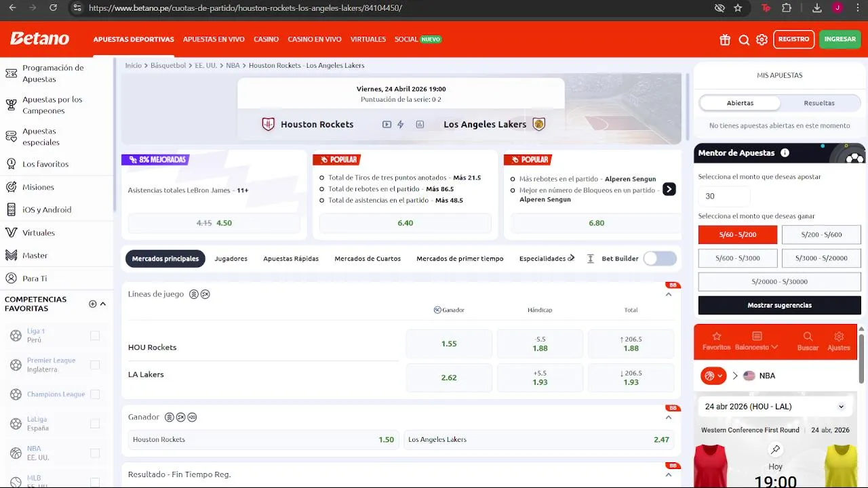
Task: Check the LaLiga España checkbox
Action: (x=95, y=424)
